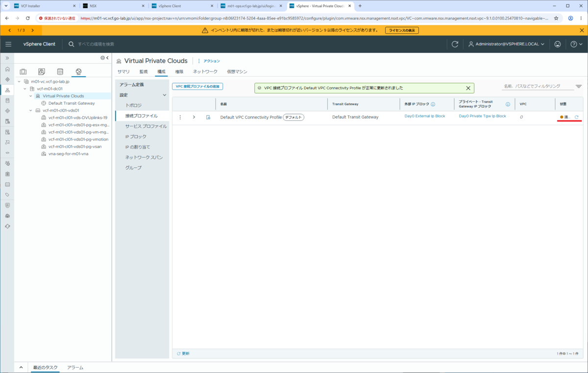
Task: Expand the left navigation sidebar with double chevron
Action: tap(7, 58)
